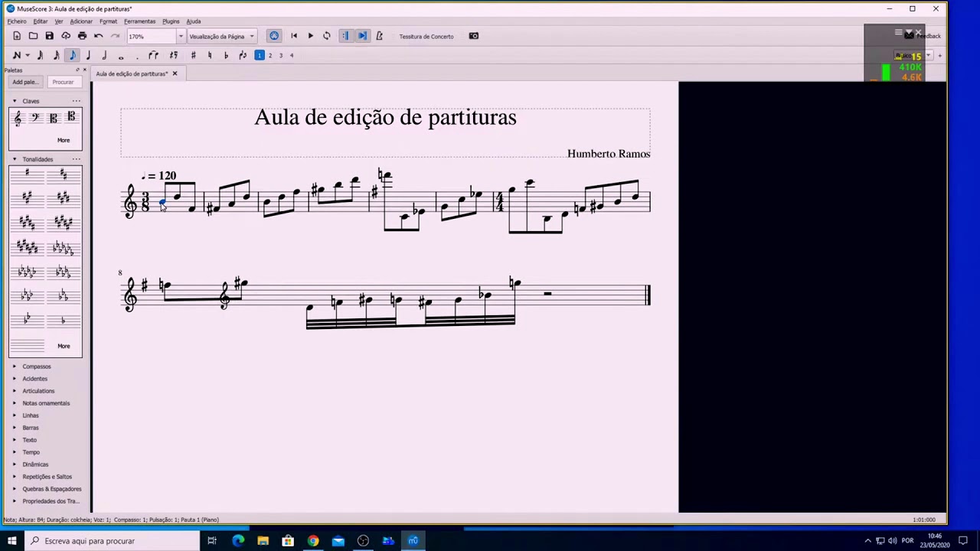Add a flat accidental from the toolbar

click(x=226, y=55)
